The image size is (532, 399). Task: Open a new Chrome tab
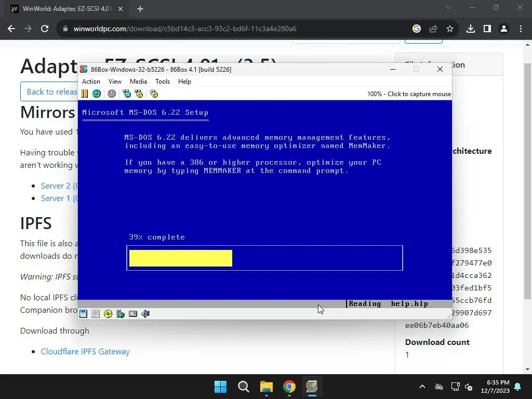pos(140,9)
